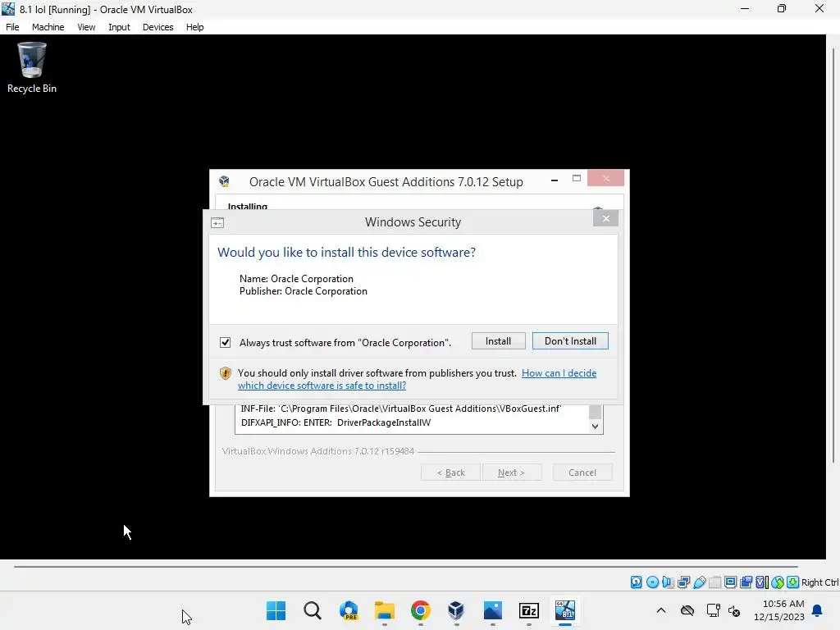Image resolution: width=840 pixels, height=630 pixels.
Task: Show hidden system tray icons
Action: [661, 610]
